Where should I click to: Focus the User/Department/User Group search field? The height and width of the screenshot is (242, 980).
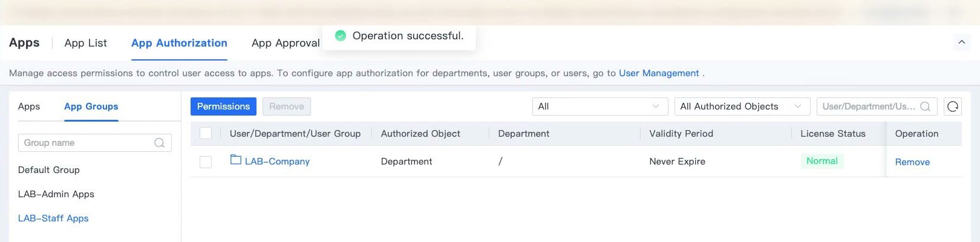[x=877, y=106]
